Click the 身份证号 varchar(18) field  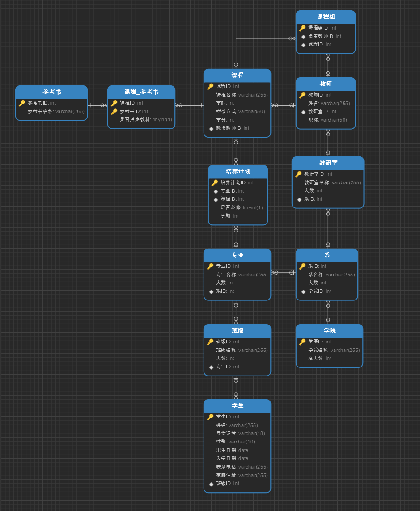pyautogui.click(x=240, y=434)
